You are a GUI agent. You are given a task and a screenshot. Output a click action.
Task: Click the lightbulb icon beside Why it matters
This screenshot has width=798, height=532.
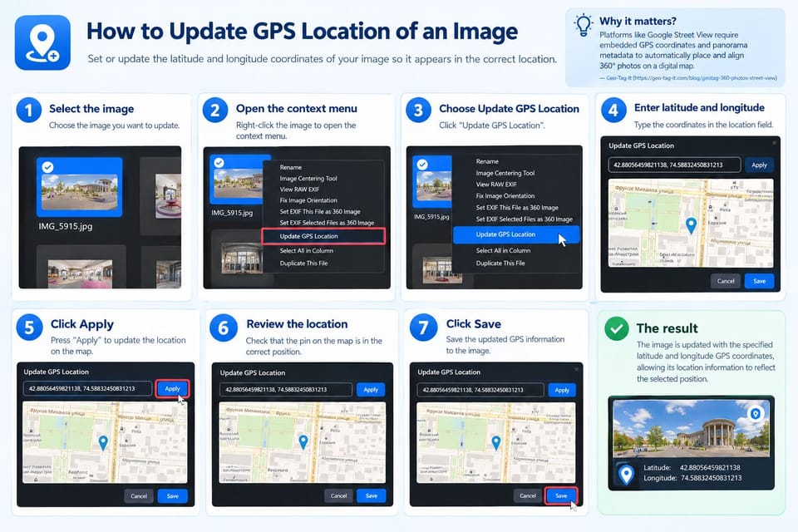[x=584, y=24]
